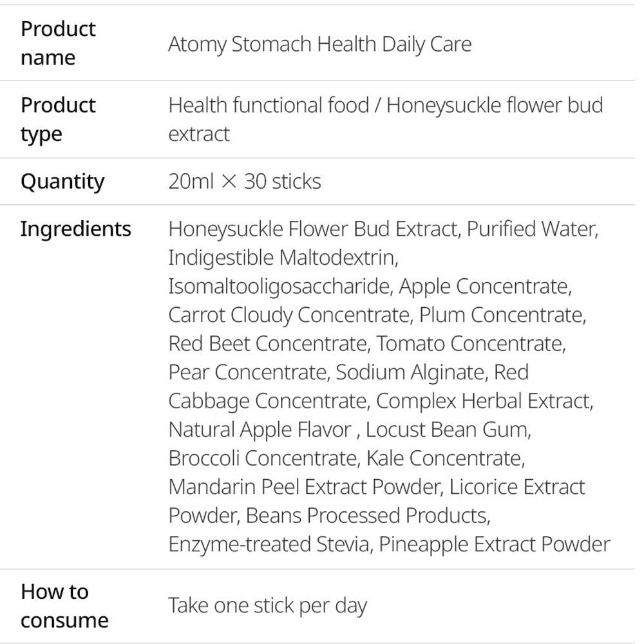Click 'Health functional food' product type value
This screenshot has height=644, width=644.
pyautogui.click(x=269, y=105)
